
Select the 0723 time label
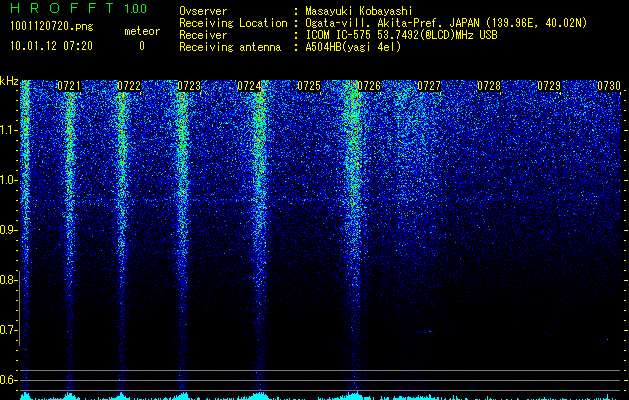pos(189,86)
